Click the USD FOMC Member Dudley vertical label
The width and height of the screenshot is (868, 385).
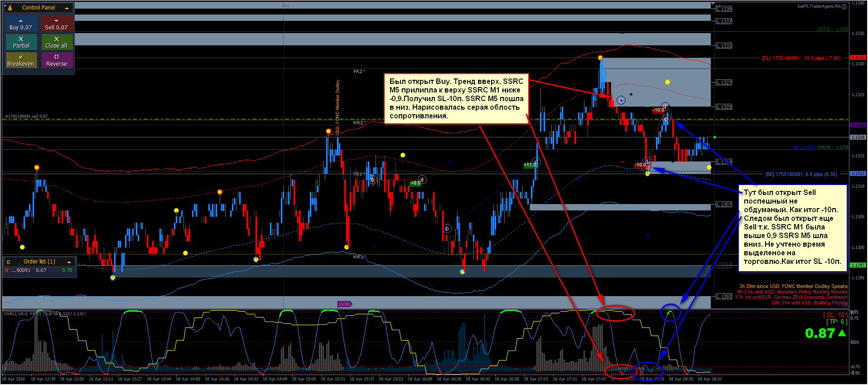tap(338, 107)
